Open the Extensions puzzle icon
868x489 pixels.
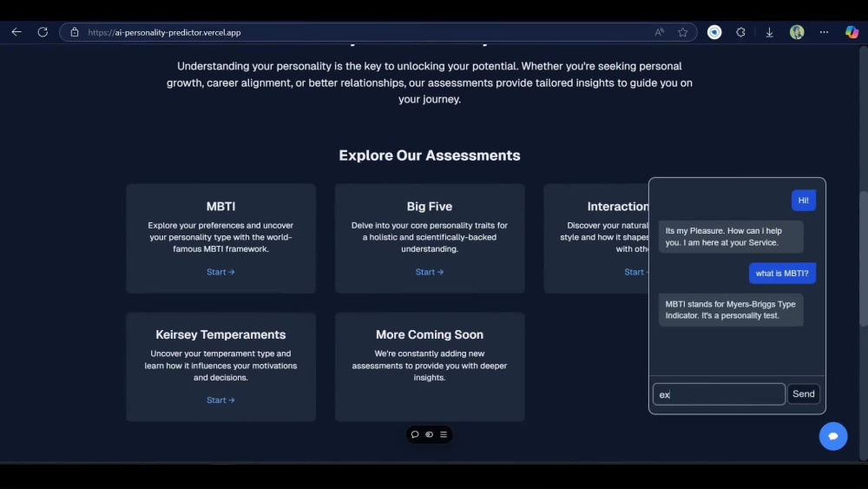click(x=740, y=32)
